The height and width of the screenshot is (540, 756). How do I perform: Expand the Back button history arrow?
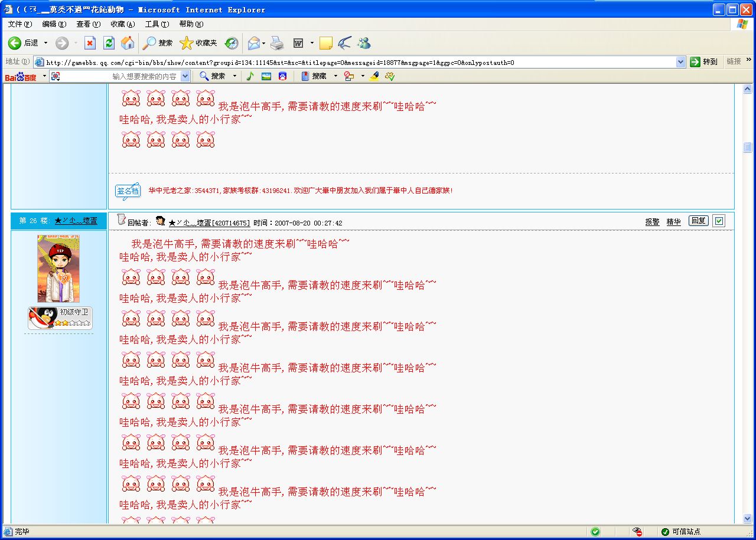tap(45, 43)
